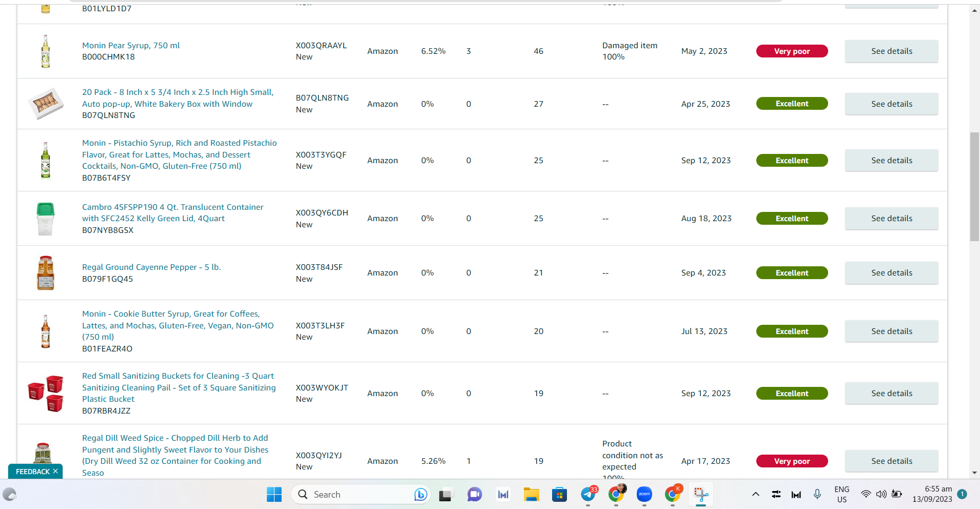The image size is (980, 509).
Task: Open Chrome with profile photo badge
Action: click(x=616, y=494)
